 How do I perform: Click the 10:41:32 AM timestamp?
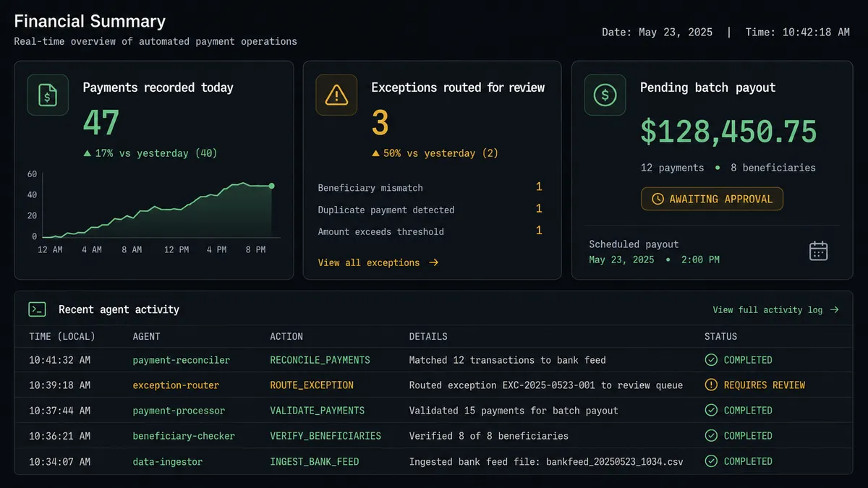point(60,360)
